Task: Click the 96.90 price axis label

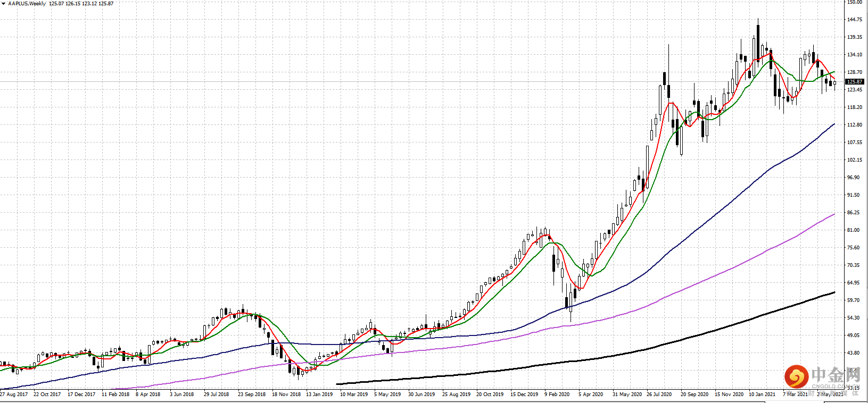Action: point(854,178)
